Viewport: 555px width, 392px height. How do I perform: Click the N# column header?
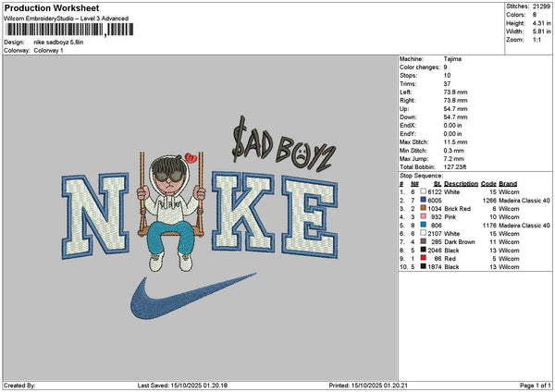point(414,184)
